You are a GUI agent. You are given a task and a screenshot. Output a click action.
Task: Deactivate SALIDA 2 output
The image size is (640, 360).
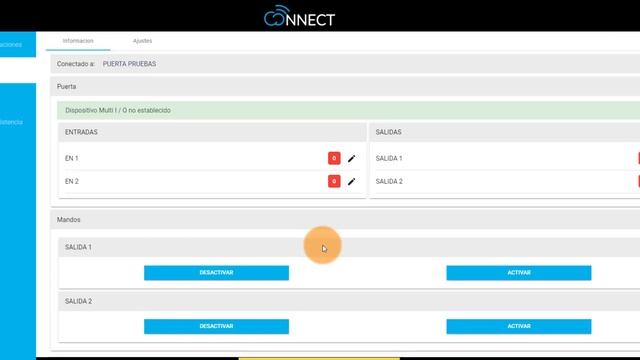tap(216, 326)
